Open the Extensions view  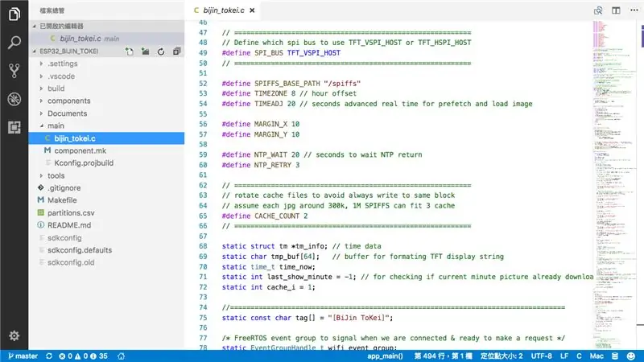14,127
